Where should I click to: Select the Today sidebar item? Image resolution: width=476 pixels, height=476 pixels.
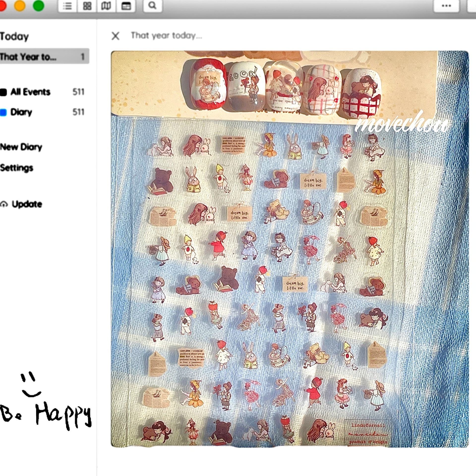pos(14,36)
